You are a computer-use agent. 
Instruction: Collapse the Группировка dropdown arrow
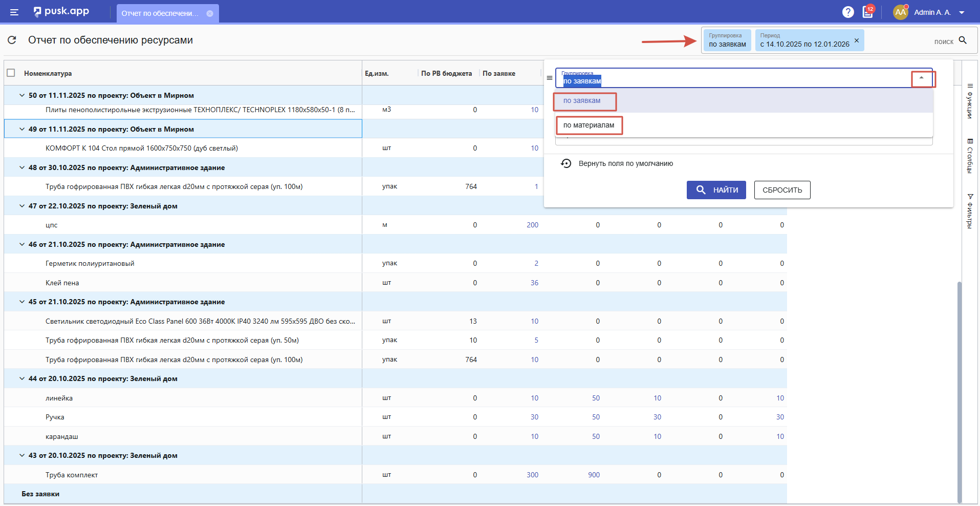922,78
